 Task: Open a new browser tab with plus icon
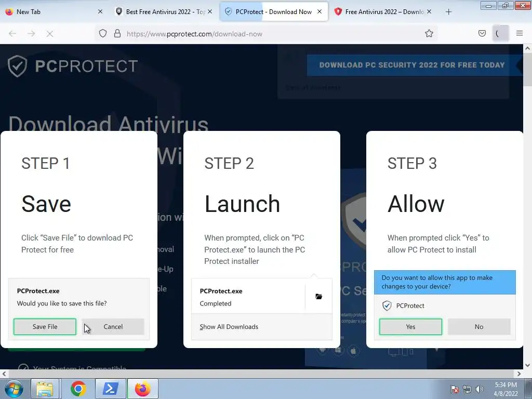pyautogui.click(x=448, y=12)
